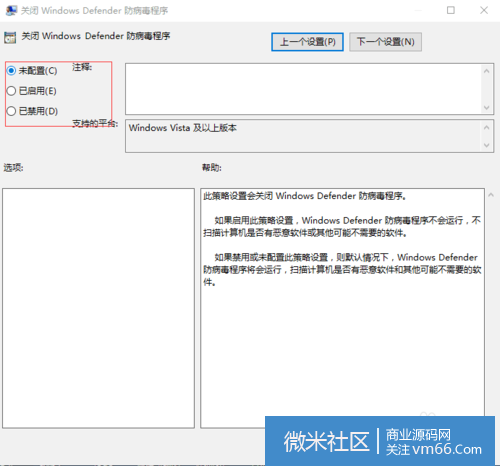Click the policy setting icon beside the heading
Screen dimensions: 500x466
[10, 38]
